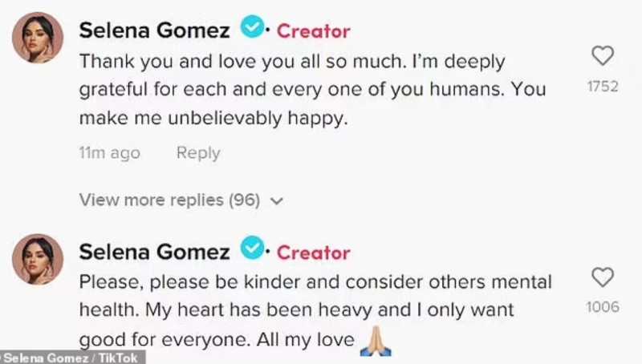The height and width of the screenshot is (364, 642).
Task: Click the Creator label on the second comment
Action: pyautogui.click(x=313, y=253)
